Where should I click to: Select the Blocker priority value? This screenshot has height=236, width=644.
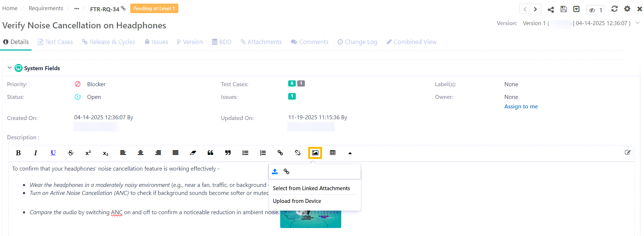coord(96,84)
